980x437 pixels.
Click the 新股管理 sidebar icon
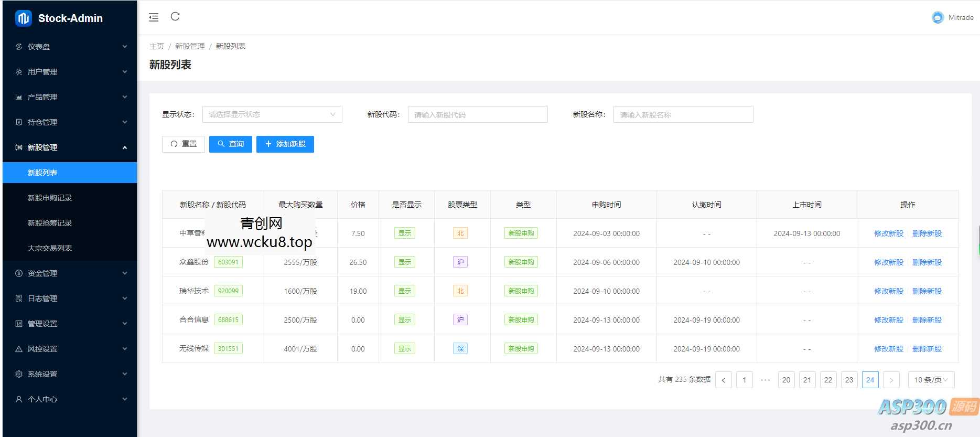pos(19,147)
